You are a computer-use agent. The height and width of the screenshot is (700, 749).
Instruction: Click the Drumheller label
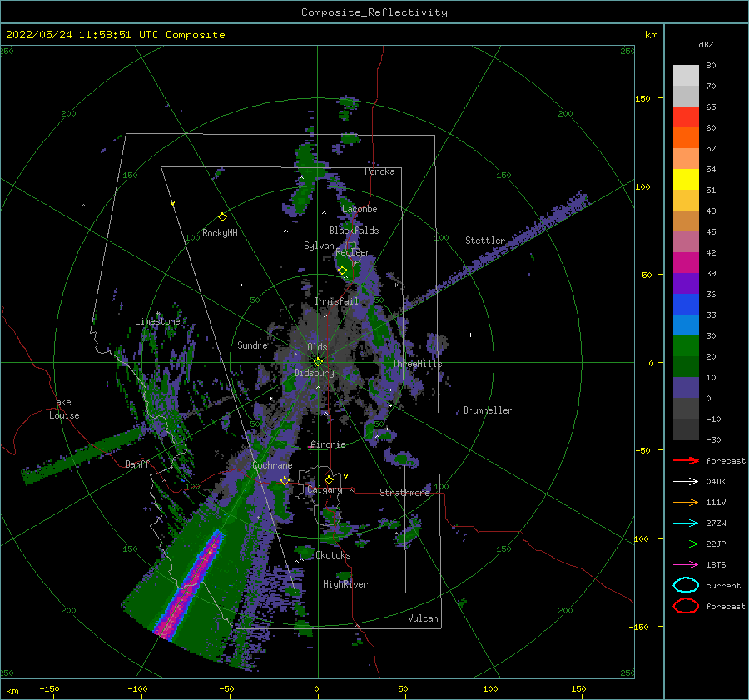click(x=488, y=410)
